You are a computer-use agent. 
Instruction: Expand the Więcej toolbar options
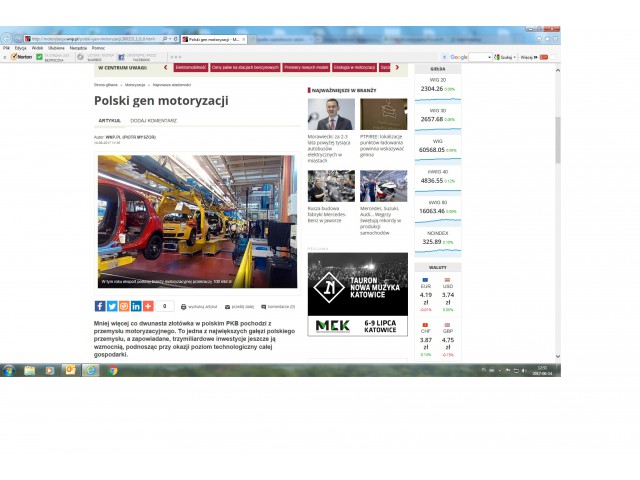529,57
